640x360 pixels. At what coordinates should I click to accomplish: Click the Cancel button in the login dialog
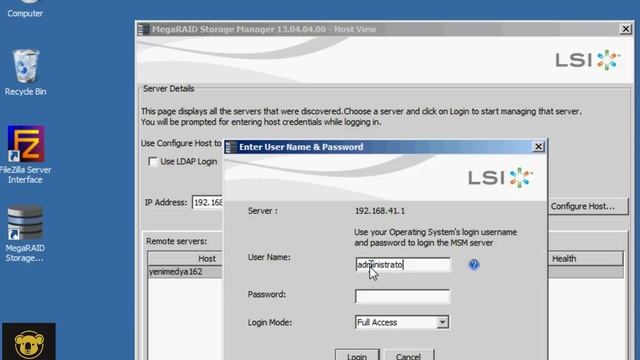[x=409, y=355]
